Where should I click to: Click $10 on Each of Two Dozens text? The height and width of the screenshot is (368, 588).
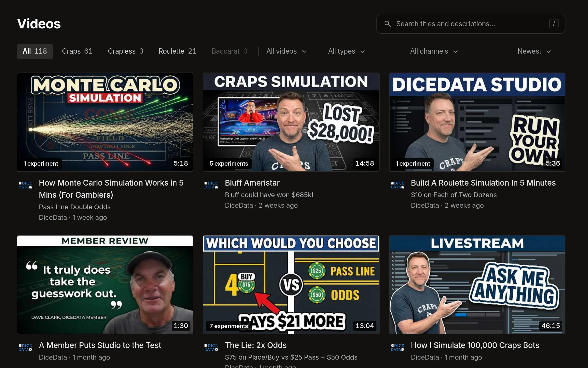point(454,195)
